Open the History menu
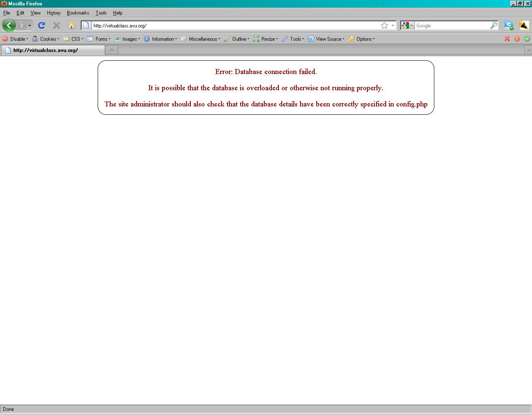Screen dimensions: 532x415 point(54,13)
